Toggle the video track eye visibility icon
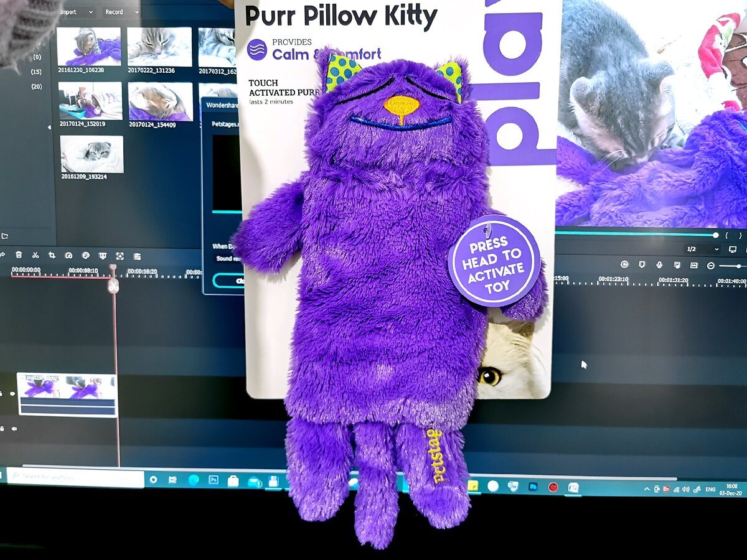The image size is (747, 560). pyautogui.click(x=13, y=394)
